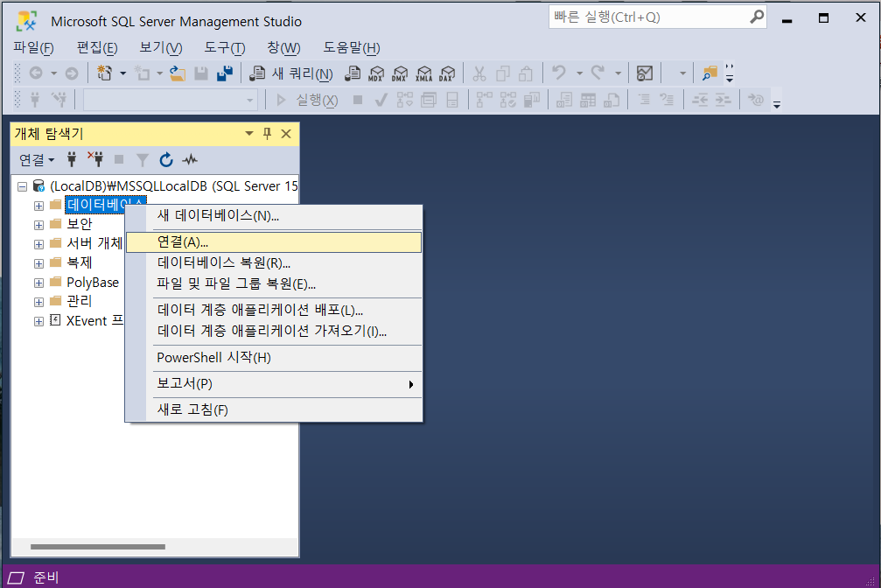881x588 pixels.
Task: Select the 보안 tree item
Action: pos(80,224)
